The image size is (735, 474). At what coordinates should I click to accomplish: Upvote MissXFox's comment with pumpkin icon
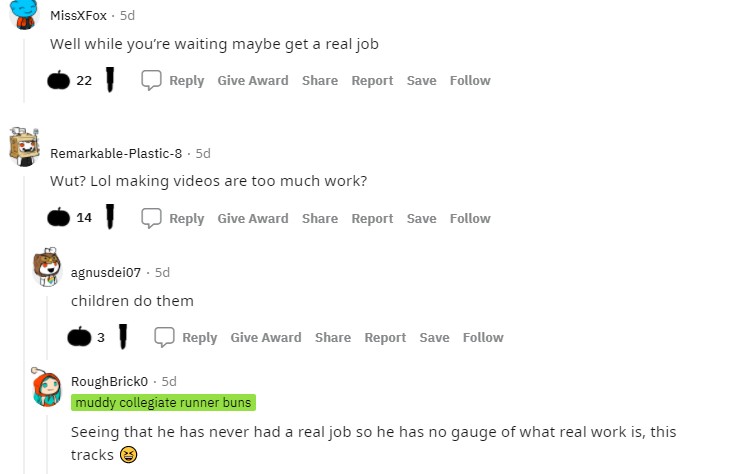(59, 80)
